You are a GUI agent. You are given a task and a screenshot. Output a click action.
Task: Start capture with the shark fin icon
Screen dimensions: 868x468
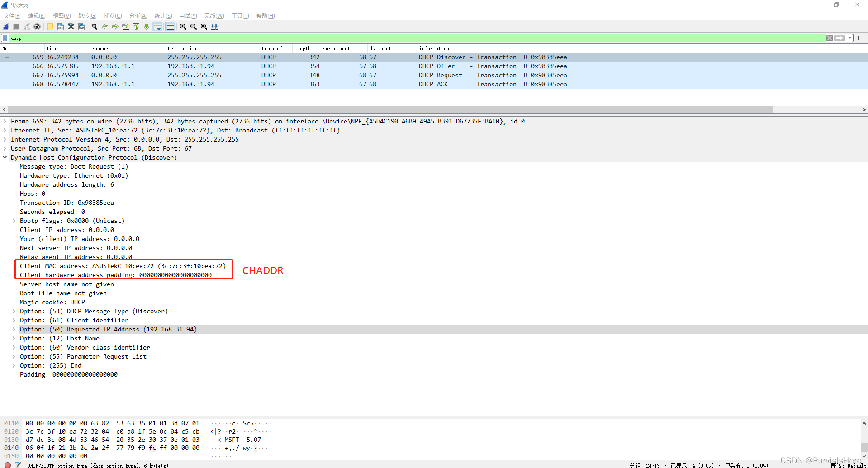coord(6,27)
